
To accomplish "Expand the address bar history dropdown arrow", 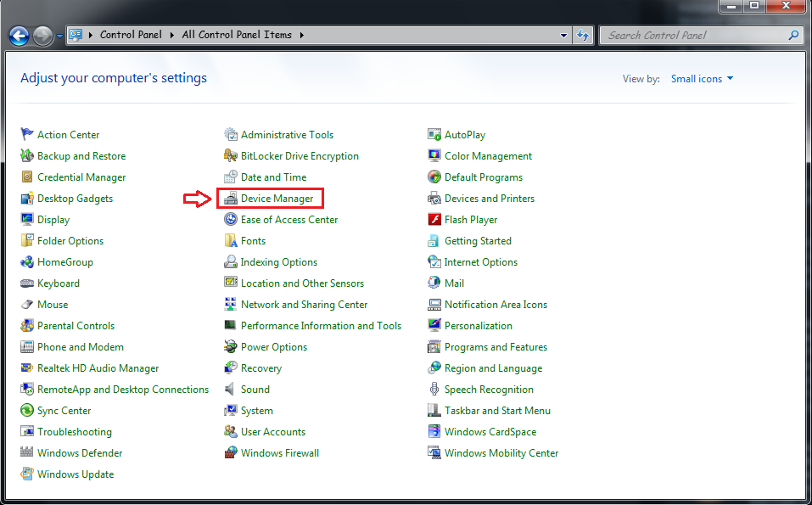I will tap(563, 35).
